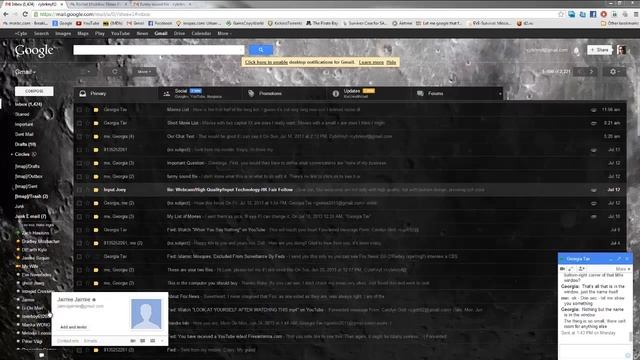
Task: Switch to the Updates tab
Action: tap(368, 93)
